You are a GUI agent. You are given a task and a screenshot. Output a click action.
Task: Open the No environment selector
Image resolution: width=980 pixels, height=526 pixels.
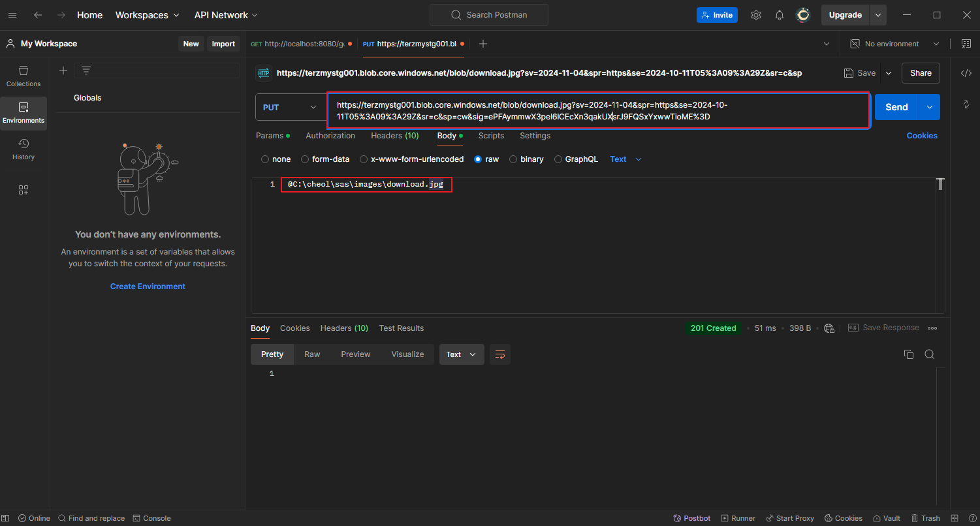tap(894, 44)
